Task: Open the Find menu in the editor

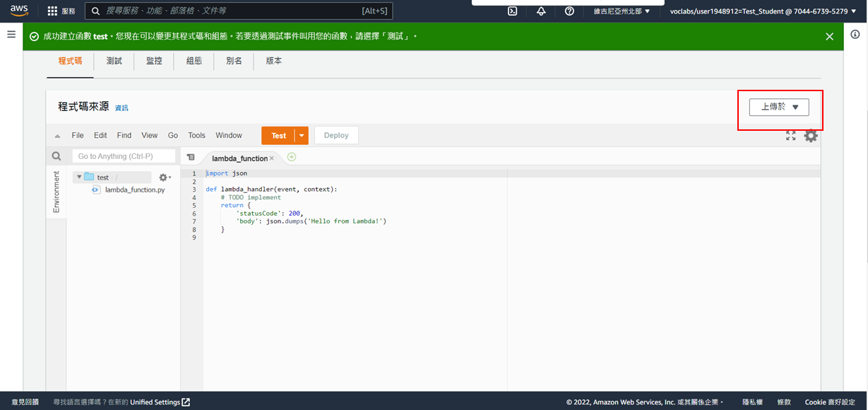Action: [x=124, y=136]
